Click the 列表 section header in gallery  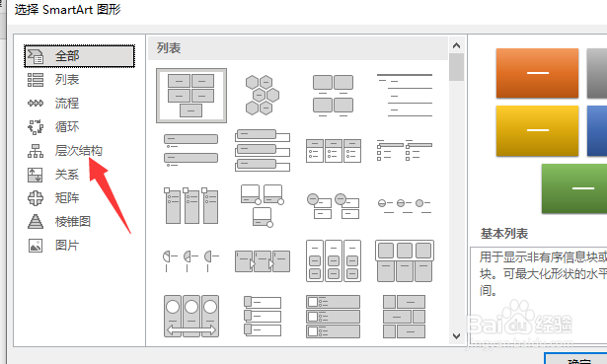298,48
